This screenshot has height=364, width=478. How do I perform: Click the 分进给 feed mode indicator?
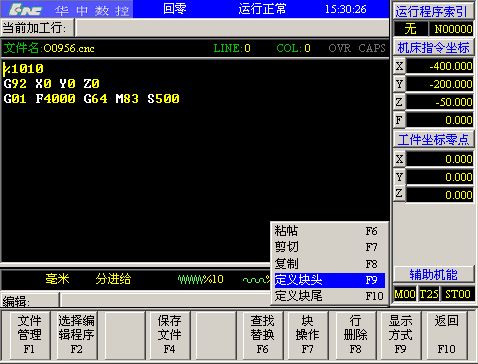pyautogui.click(x=113, y=279)
